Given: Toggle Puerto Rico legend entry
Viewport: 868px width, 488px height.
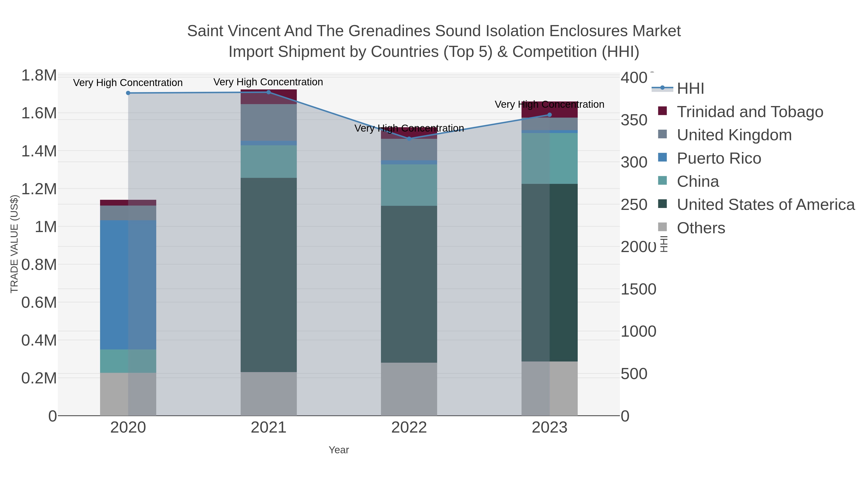Looking at the screenshot, I should point(709,158).
